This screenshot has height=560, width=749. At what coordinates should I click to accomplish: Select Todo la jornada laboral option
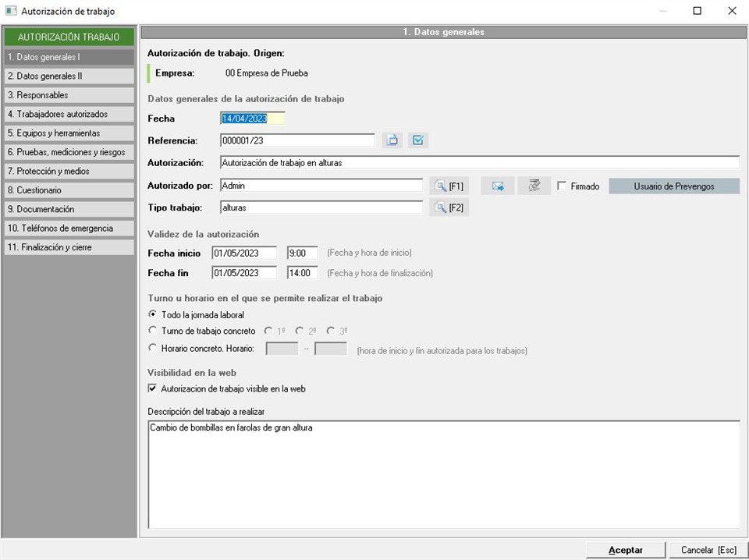click(x=153, y=314)
